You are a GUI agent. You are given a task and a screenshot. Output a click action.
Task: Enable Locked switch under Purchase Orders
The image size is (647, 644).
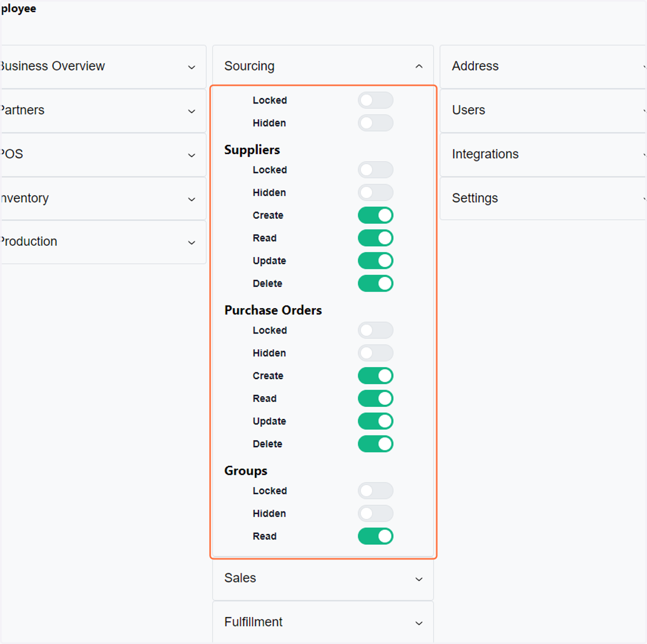pos(376,330)
